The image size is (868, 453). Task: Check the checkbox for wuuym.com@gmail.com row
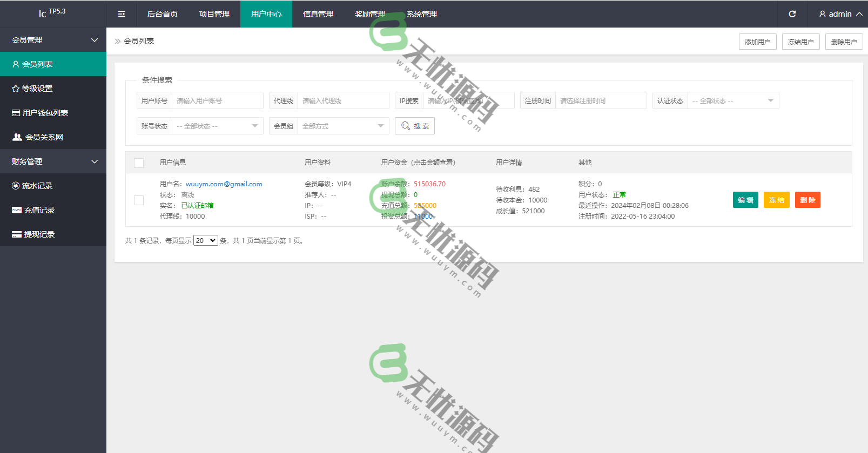pos(139,200)
